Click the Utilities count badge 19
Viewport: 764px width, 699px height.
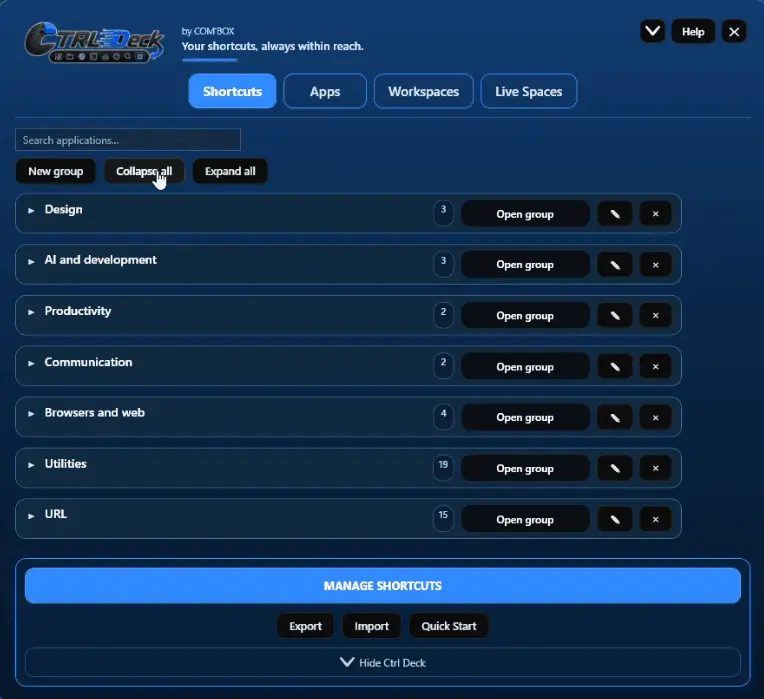[443, 468]
